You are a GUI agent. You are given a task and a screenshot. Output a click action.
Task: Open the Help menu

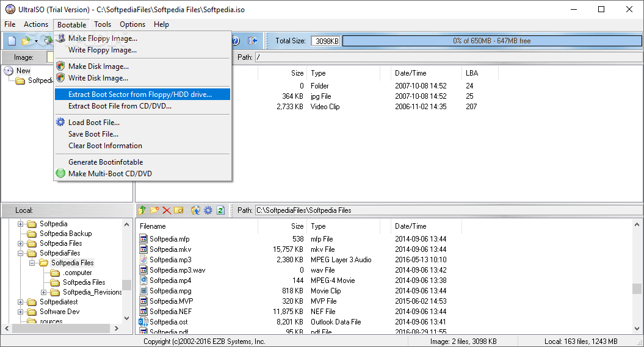point(161,24)
